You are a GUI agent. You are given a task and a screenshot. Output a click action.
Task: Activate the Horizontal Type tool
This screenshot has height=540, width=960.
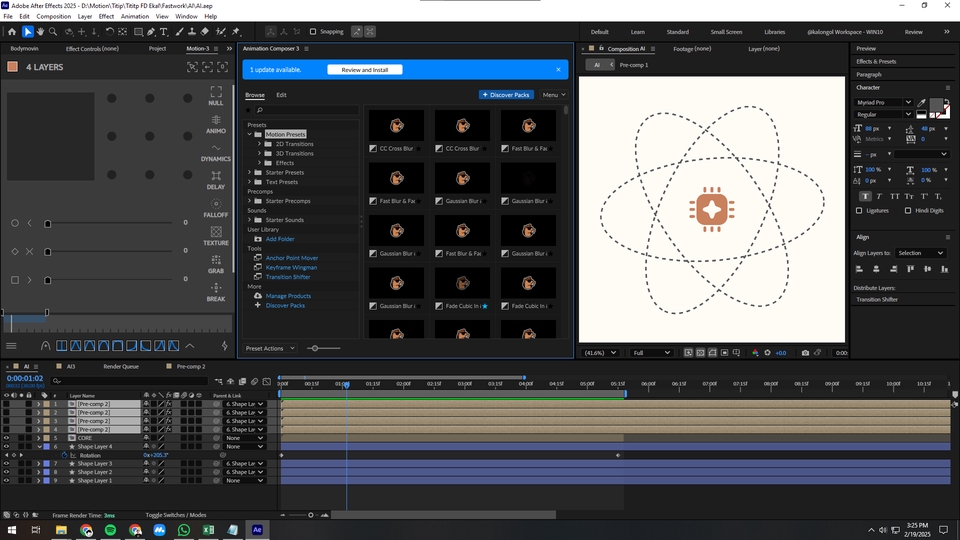pyautogui.click(x=164, y=31)
